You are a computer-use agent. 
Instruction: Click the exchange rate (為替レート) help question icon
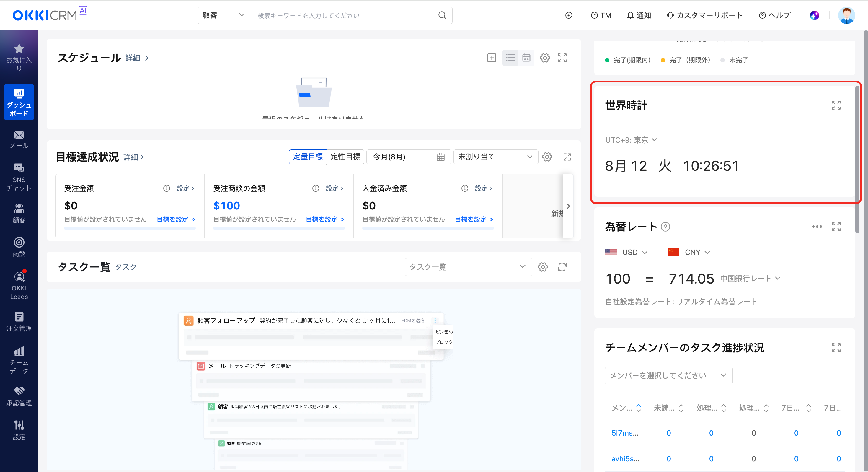pos(665,227)
